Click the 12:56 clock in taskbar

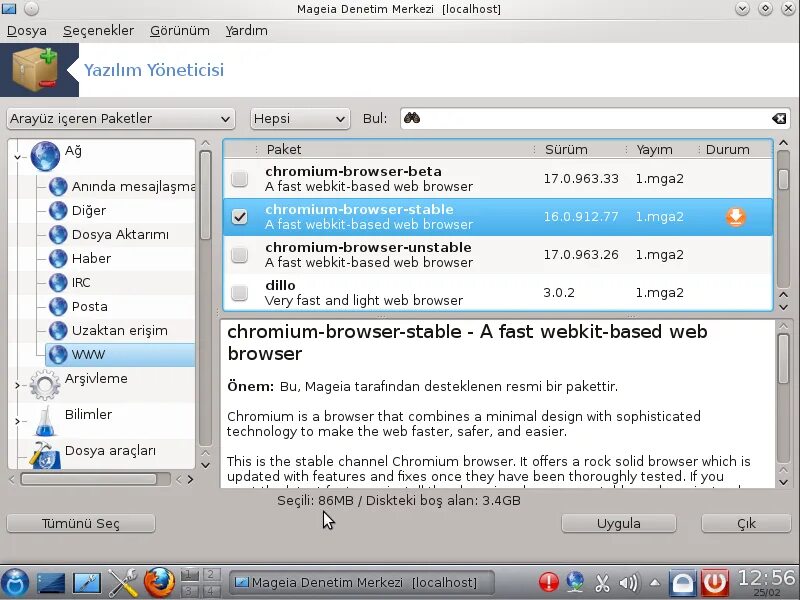tap(766, 579)
